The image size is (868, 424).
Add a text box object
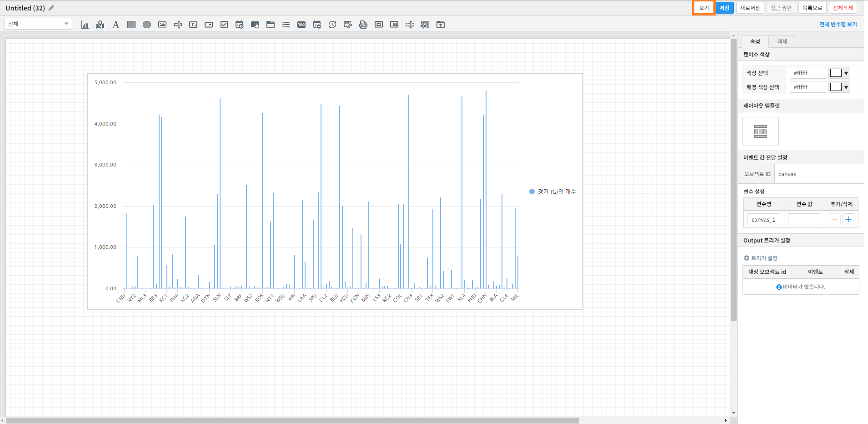[193, 25]
